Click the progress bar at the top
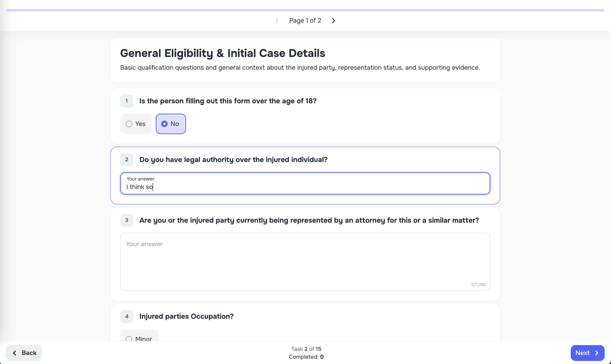Image resolution: width=611 pixels, height=364 pixels. coord(305,10)
